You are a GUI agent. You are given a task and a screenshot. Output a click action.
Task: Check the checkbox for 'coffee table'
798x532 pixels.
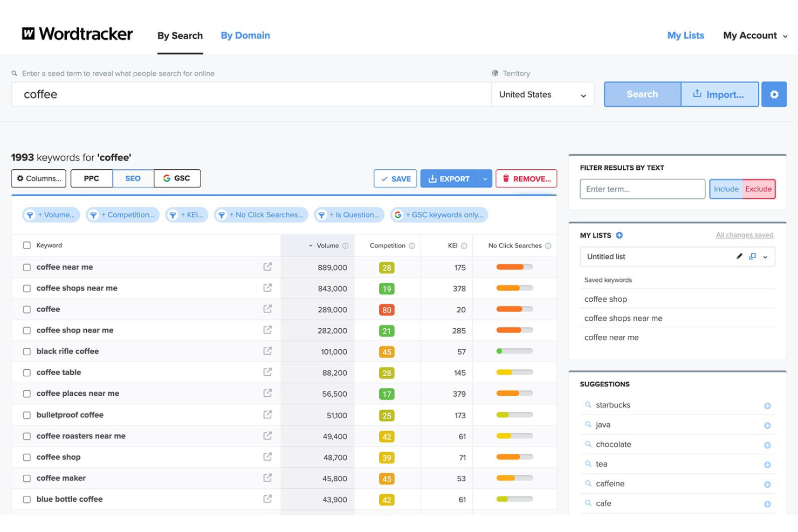click(27, 372)
